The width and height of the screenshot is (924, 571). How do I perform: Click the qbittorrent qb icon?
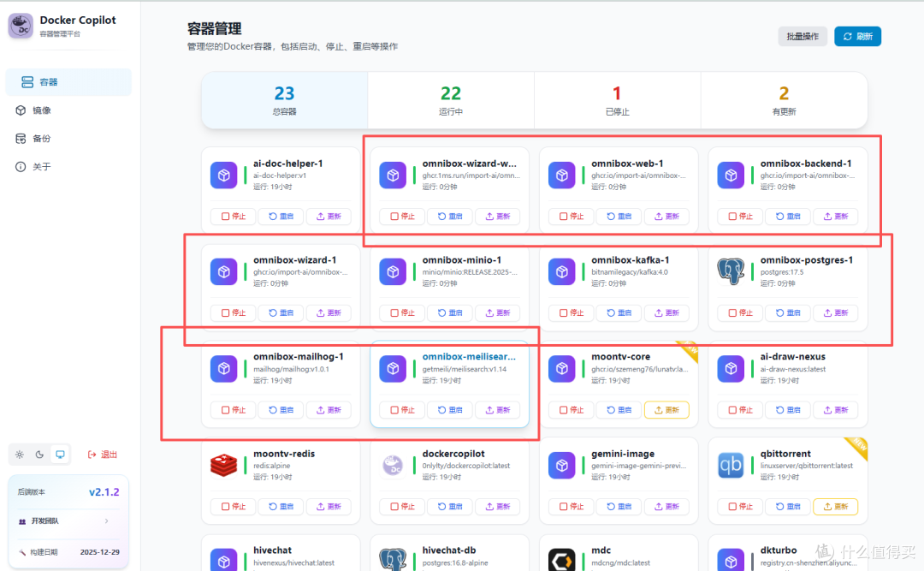click(x=731, y=466)
